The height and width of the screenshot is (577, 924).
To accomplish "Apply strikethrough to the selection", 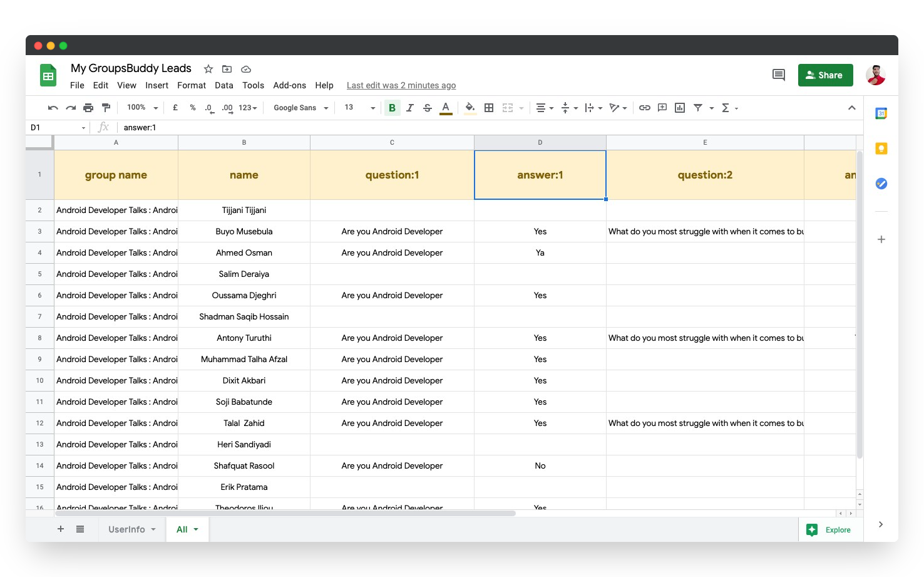I will point(427,107).
